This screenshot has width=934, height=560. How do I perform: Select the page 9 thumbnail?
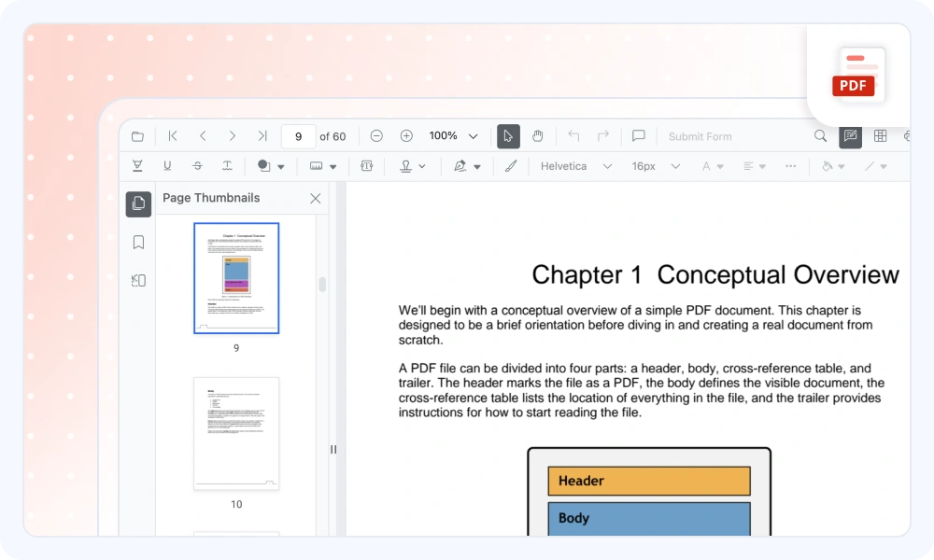click(x=236, y=278)
